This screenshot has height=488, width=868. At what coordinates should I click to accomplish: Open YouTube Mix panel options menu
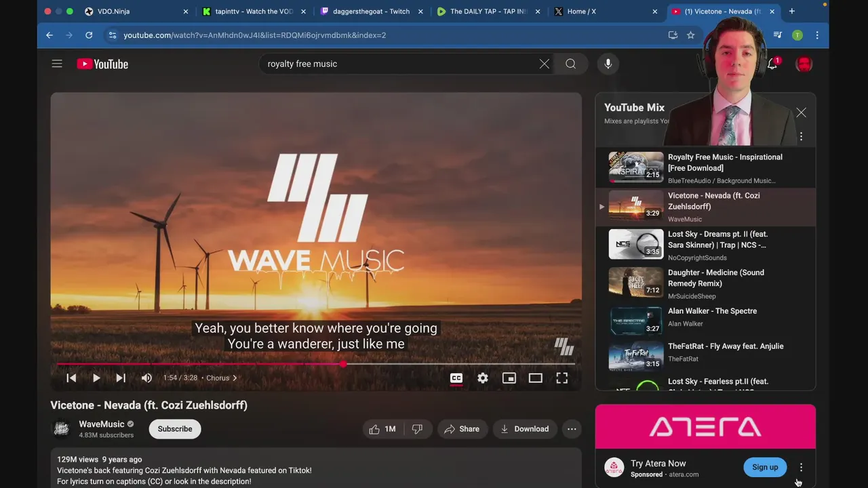(x=801, y=137)
